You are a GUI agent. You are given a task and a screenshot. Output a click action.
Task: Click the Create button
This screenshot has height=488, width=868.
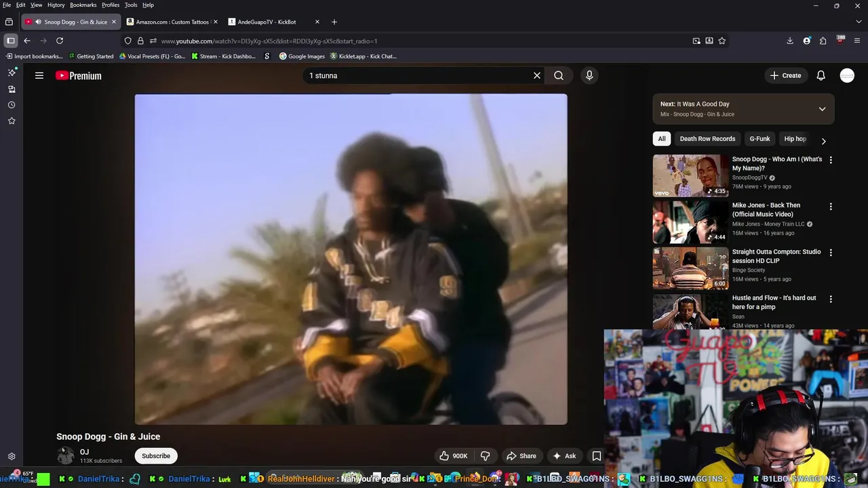click(785, 76)
